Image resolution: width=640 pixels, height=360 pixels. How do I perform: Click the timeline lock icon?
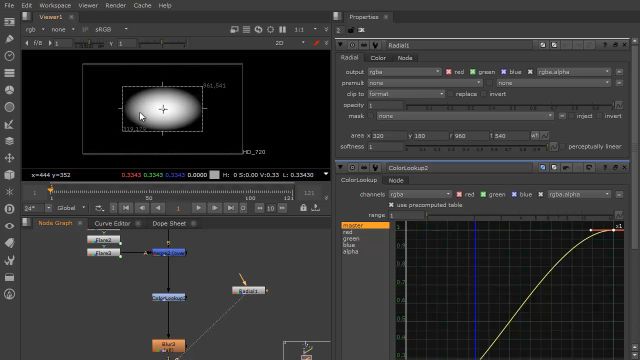[303, 208]
